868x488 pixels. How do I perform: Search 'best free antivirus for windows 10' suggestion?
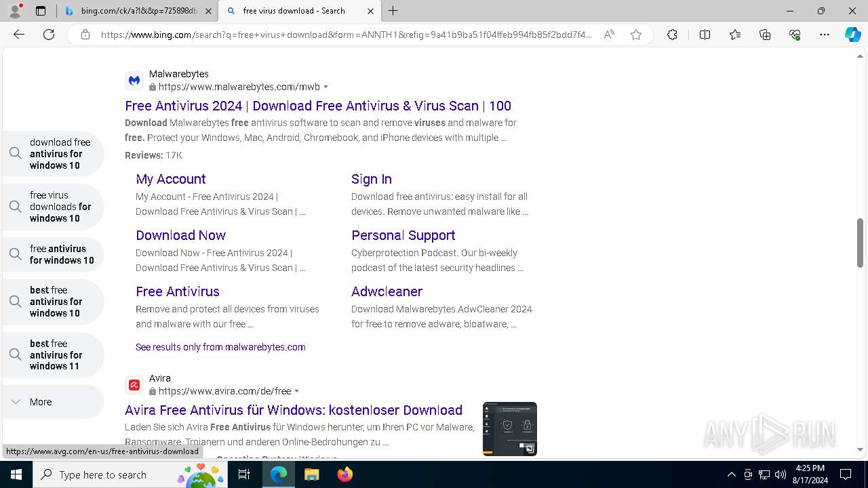point(54,302)
